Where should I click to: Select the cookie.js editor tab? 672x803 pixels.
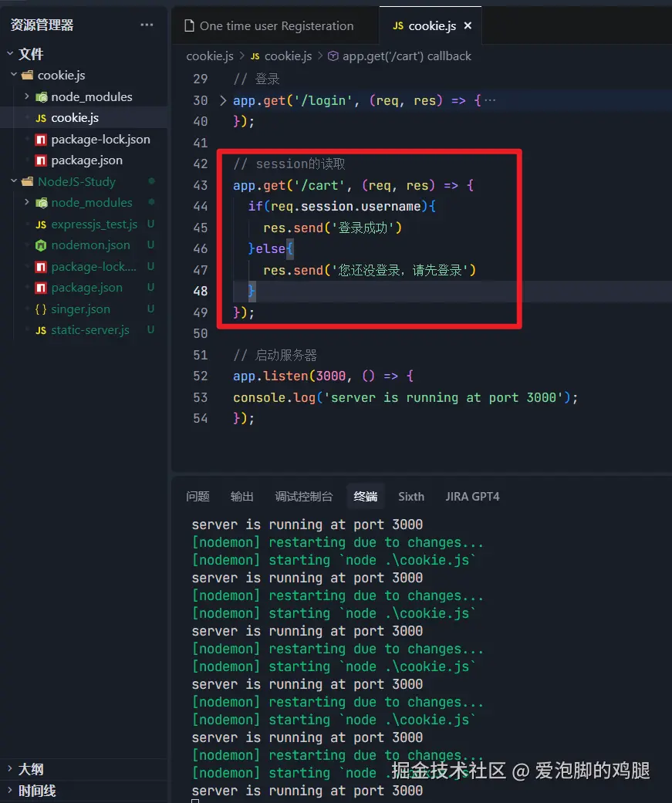point(432,25)
